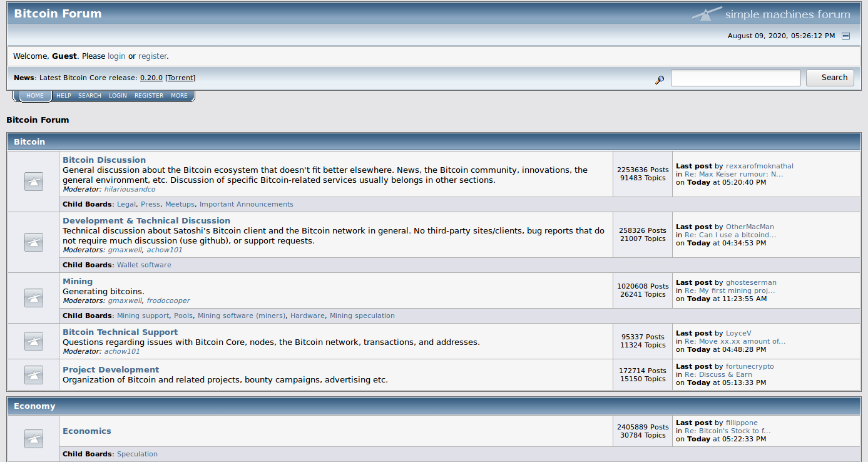Click the register link in welcome bar
The height and width of the screenshot is (462, 868).
[x=153, y=56]
